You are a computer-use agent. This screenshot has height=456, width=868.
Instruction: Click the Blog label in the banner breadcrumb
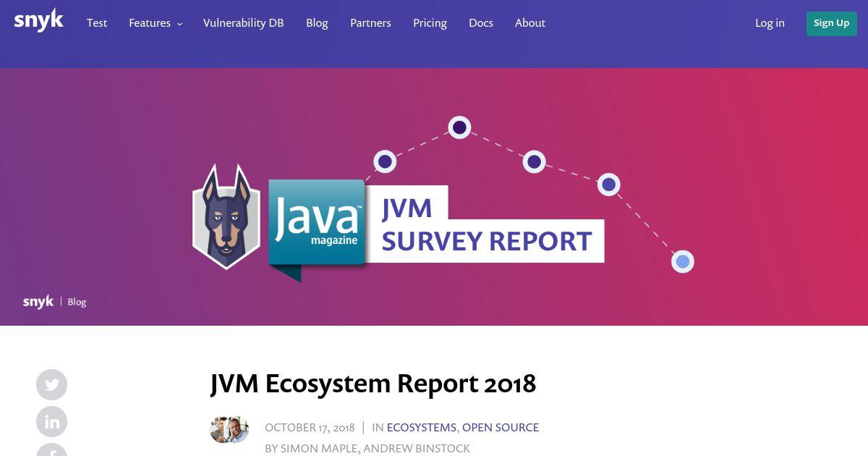(x=77, y=303)
